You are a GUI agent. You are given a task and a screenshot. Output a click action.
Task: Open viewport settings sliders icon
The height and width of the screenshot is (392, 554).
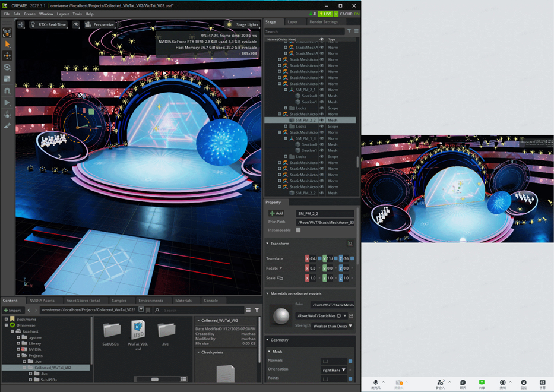(21, 24)
